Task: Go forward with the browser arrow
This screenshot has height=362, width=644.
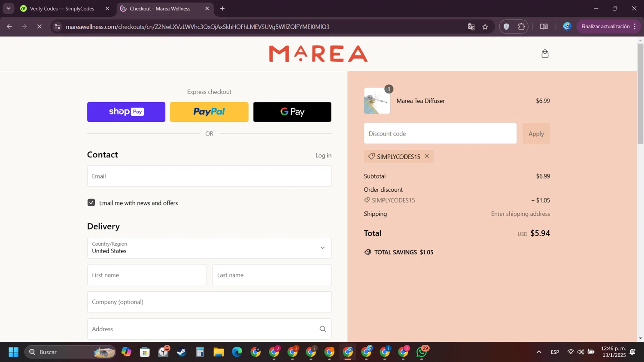Action: pos(24,27)
